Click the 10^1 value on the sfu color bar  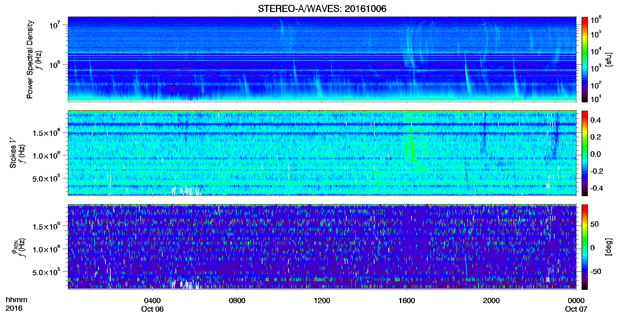click(596, 99)
